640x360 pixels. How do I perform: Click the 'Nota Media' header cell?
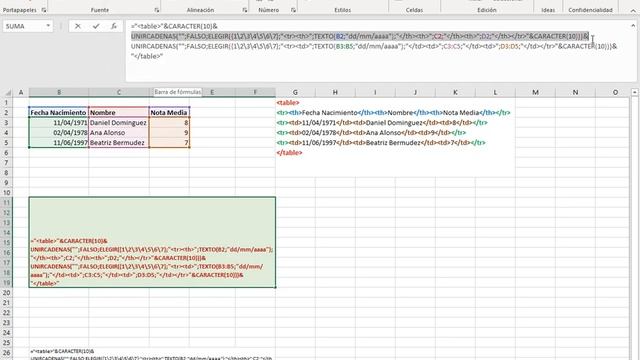(169, 112)
